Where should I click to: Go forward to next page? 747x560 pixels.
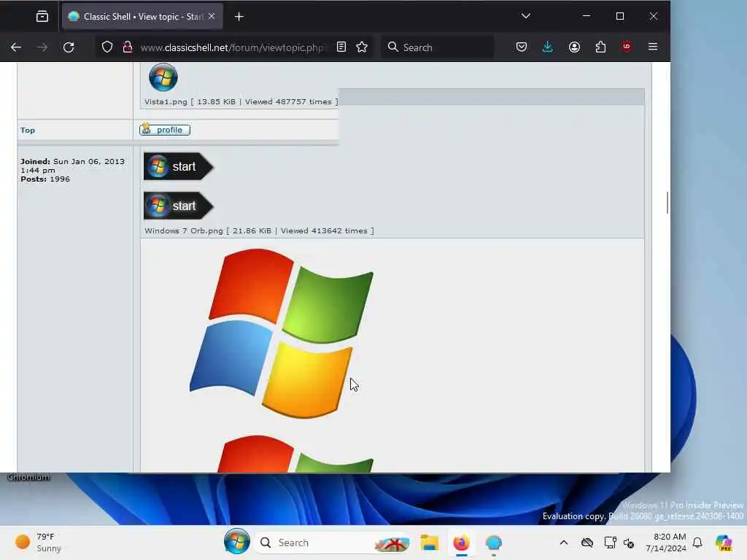(x=42, y=47)
